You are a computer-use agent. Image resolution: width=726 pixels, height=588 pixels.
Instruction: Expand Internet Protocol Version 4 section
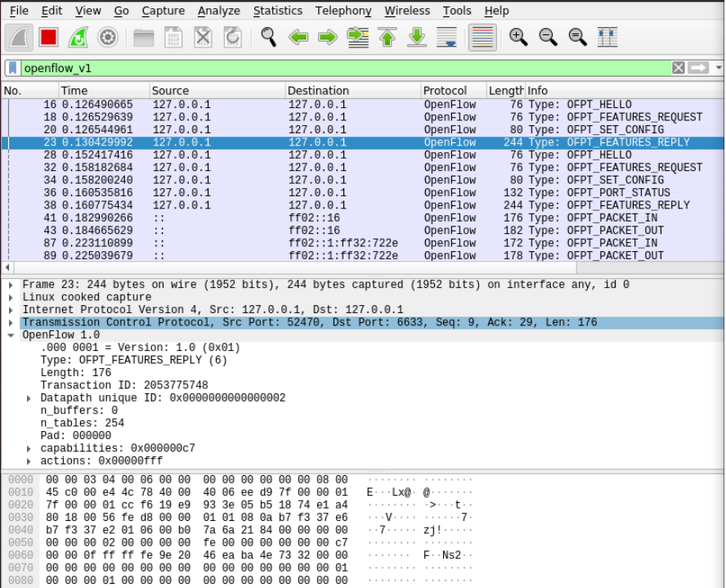click(11, 310)
